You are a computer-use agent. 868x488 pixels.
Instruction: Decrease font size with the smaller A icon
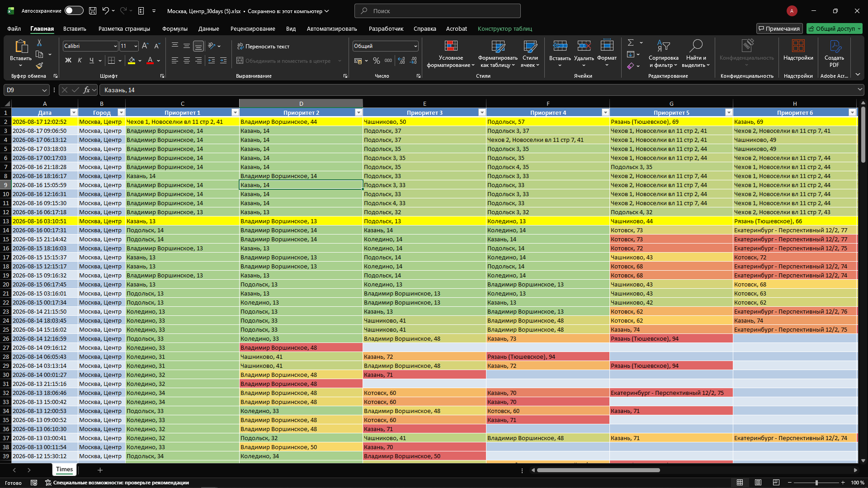(157, 46)
